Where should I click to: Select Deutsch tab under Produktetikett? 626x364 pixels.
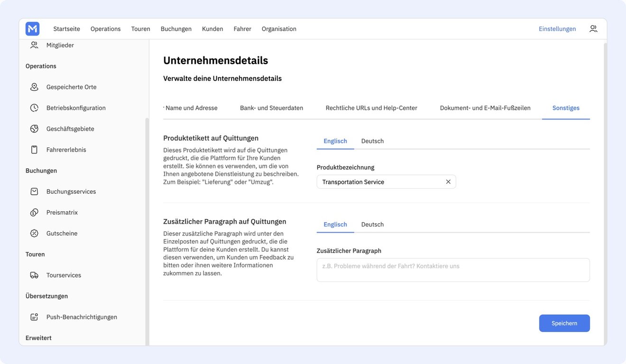372,141
